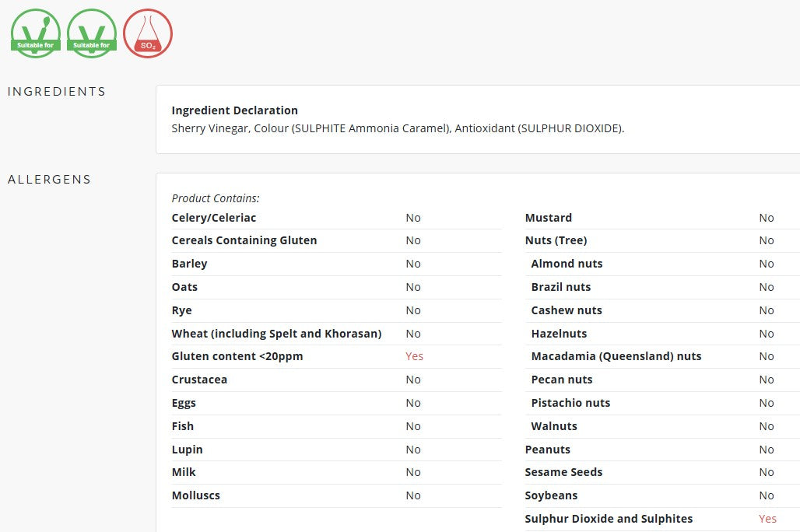Click the Almond nuts label
800x532 pixels.
[567, 264]
